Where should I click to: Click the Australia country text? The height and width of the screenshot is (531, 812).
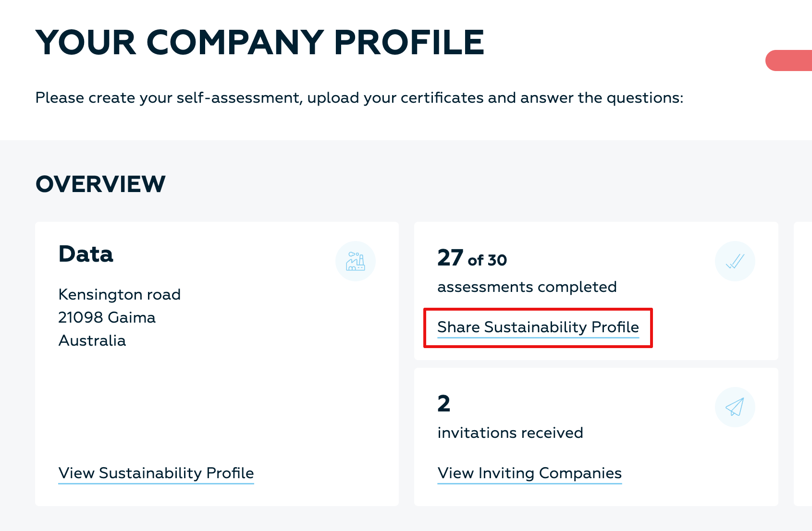92,340
